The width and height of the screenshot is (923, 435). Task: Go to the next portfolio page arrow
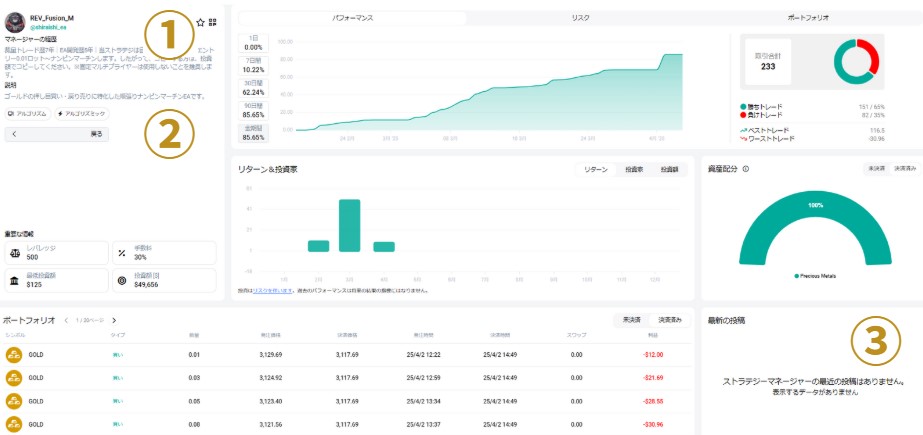114,320
